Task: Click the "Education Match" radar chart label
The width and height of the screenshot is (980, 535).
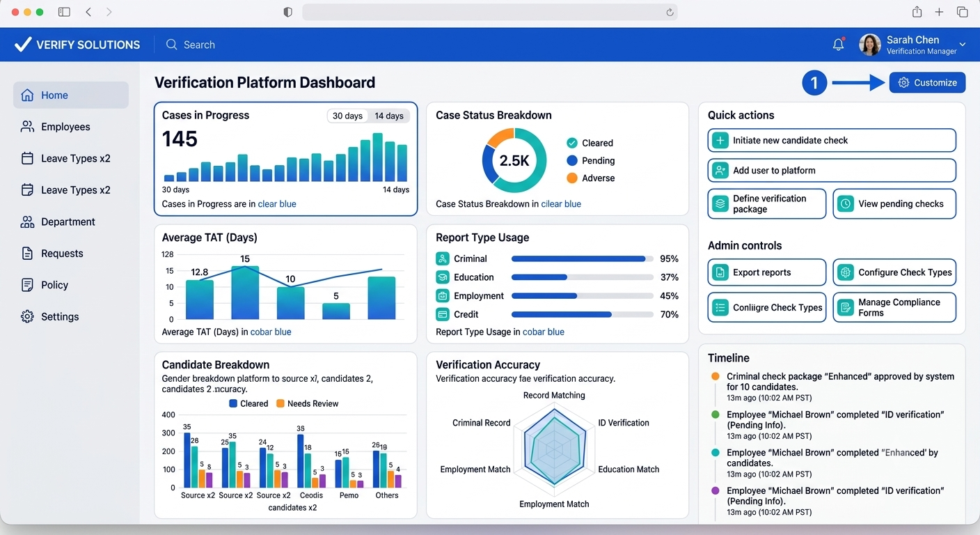Action: tap(629, 470)
